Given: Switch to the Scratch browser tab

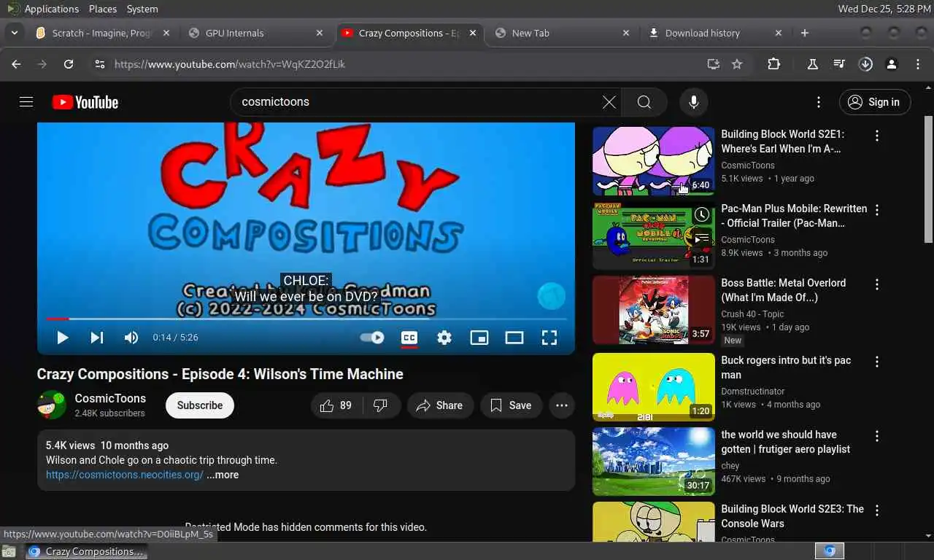Looking at the screenshot, I should coord(101,33).
